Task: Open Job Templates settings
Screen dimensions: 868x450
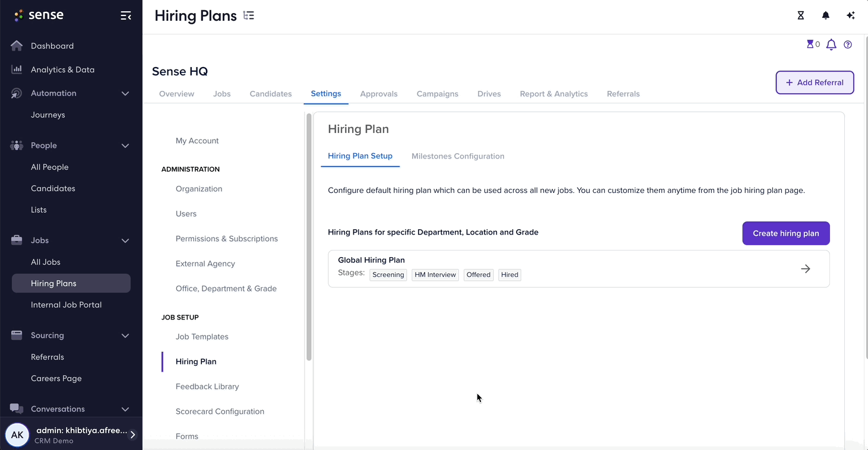Action: [x=202, y=337]
